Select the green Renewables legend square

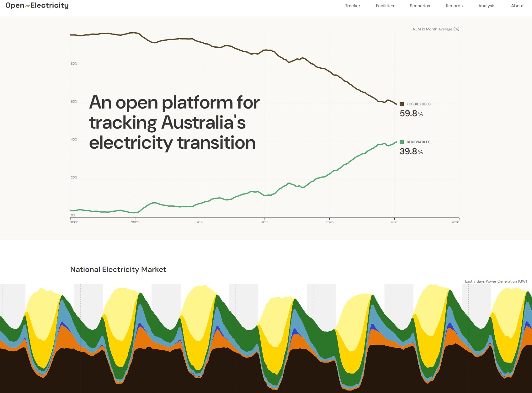402,142
